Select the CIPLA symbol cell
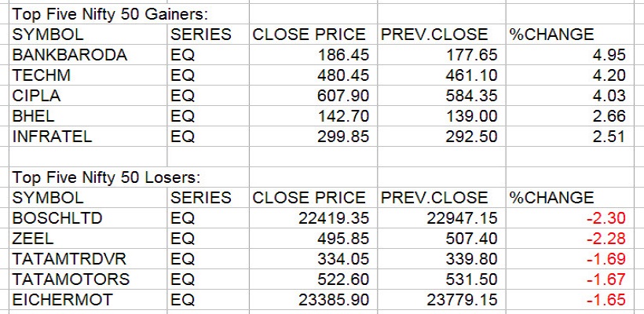Viewport: 644px width, 314px height. click(38, 96)
